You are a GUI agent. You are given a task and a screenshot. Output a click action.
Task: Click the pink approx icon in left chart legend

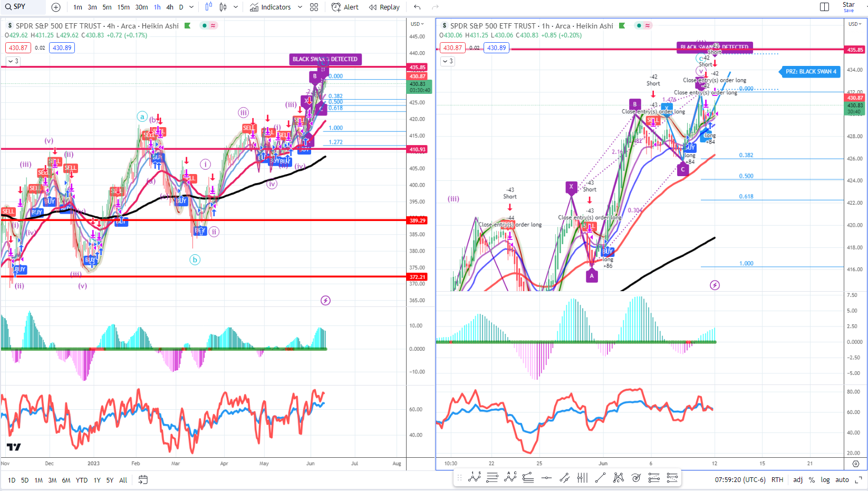213,25
